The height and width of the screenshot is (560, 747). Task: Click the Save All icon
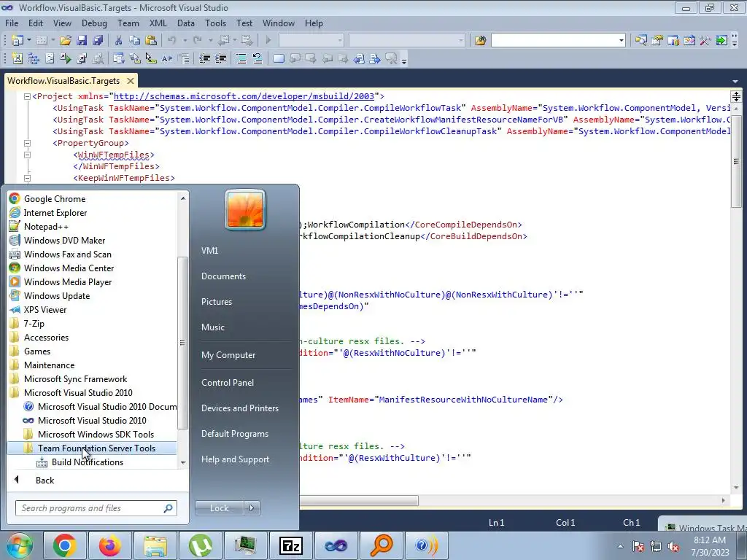(x=98, y=41)
